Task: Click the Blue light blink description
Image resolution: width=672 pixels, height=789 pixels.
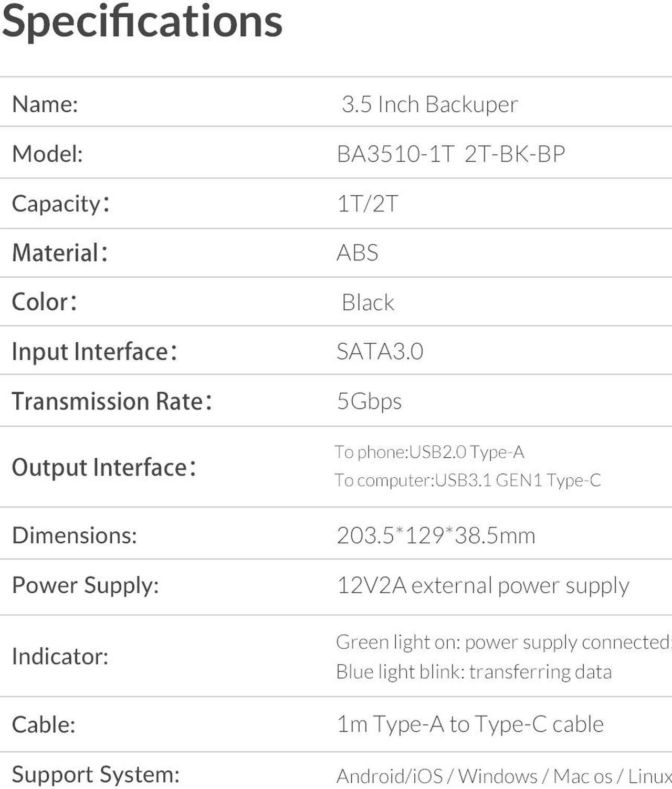Action: 474,671
